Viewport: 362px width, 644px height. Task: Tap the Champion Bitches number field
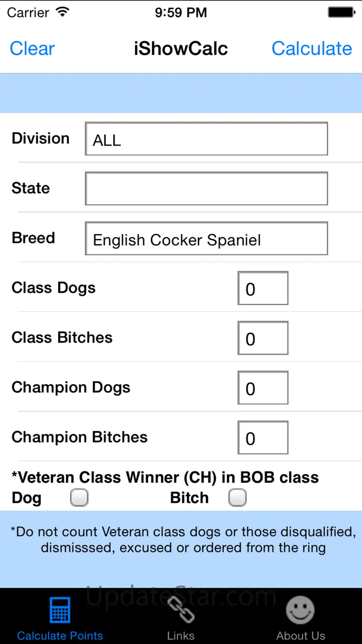(x=263, y=437)
